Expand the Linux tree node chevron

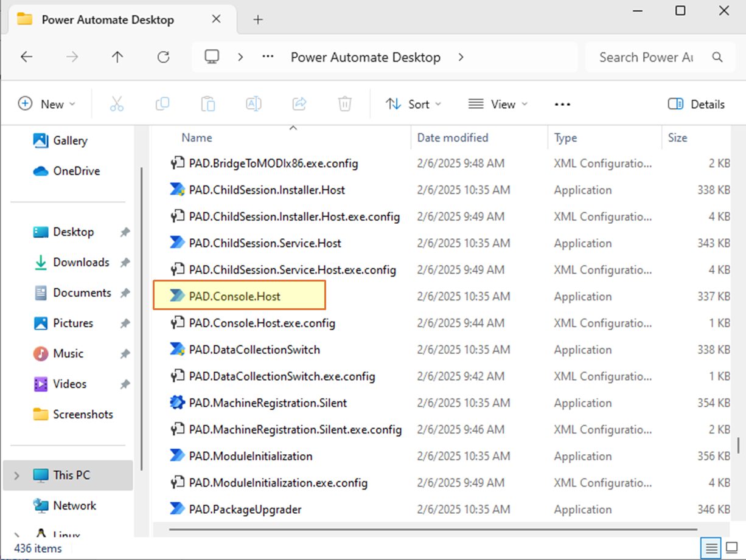tap(16, 536)
